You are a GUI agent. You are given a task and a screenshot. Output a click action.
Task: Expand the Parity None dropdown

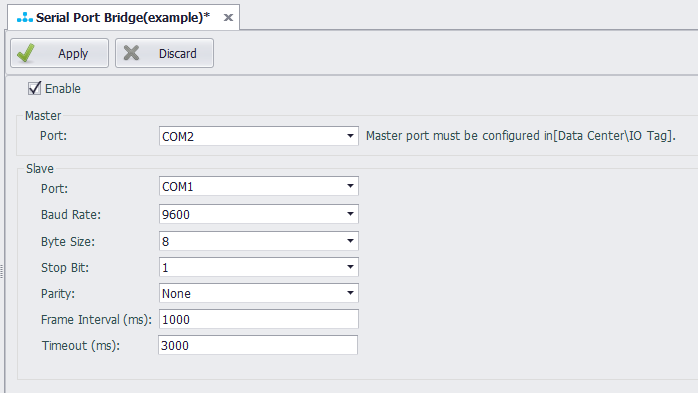point(259,293)
